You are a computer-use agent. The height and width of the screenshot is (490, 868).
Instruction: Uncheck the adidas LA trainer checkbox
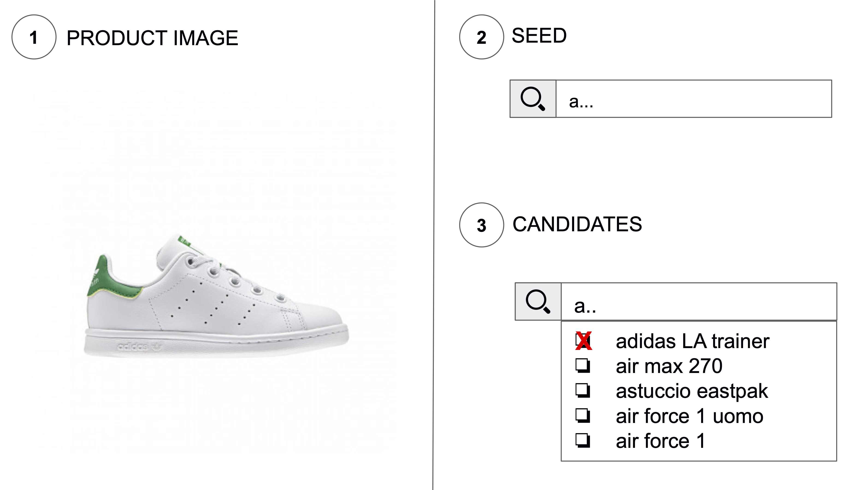click(583, 341)
